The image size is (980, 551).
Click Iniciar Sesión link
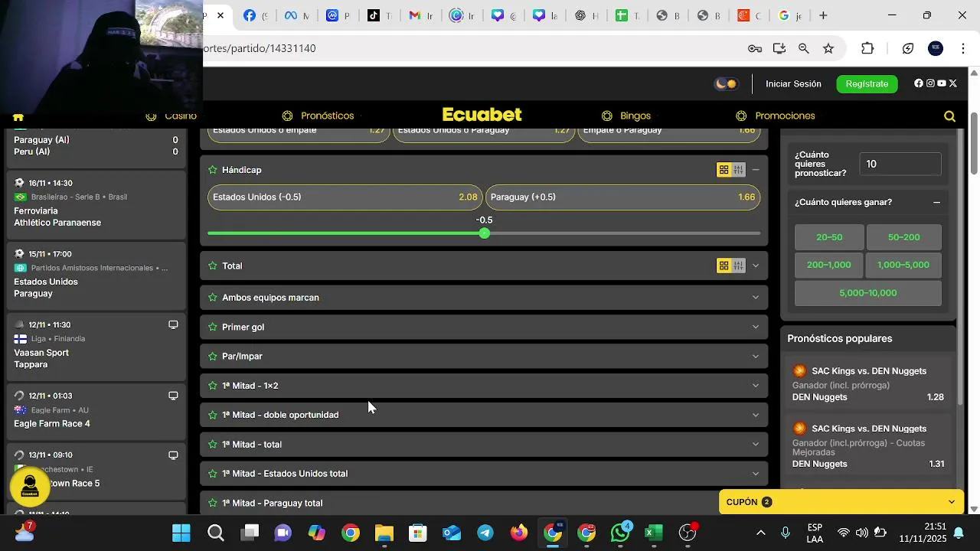click(x=793, y=83)
